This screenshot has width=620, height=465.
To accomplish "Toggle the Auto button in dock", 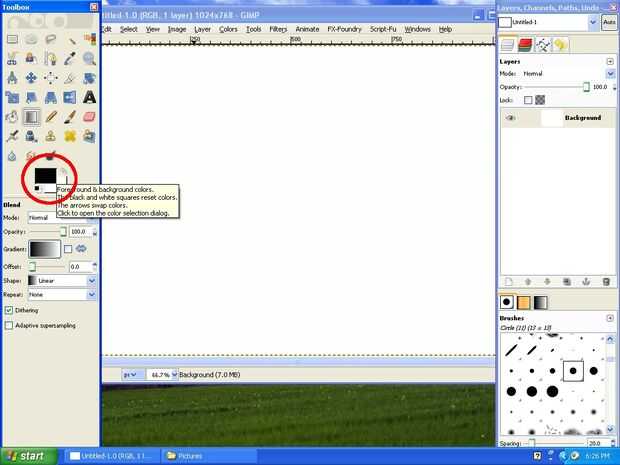I will click(x=609, y=22).
